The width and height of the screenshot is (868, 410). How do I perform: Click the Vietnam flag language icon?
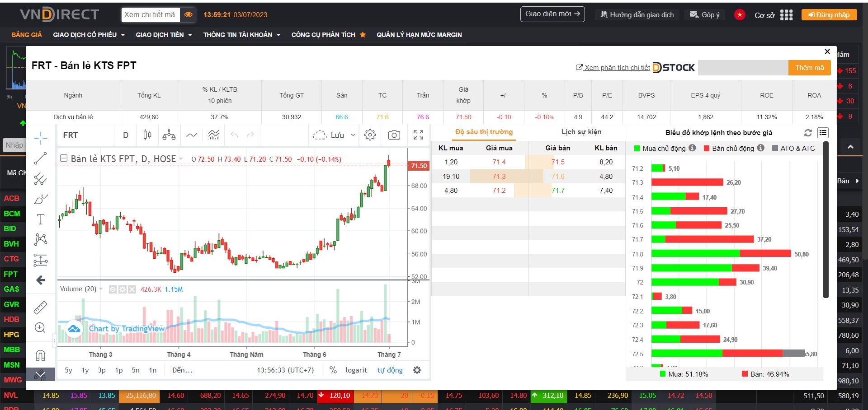pos(740,15)
